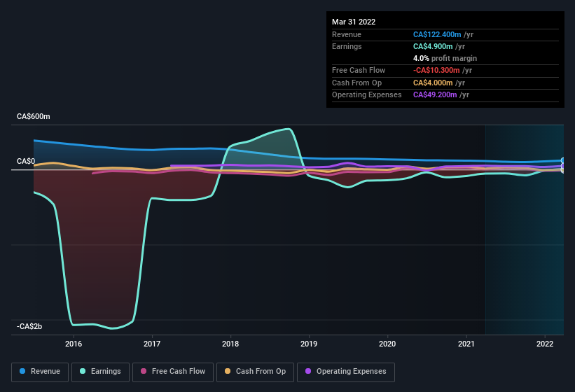This screenshot has width=575, height=392.
Task: Click the 2019 x-axis label
Action: pos(309,344)
